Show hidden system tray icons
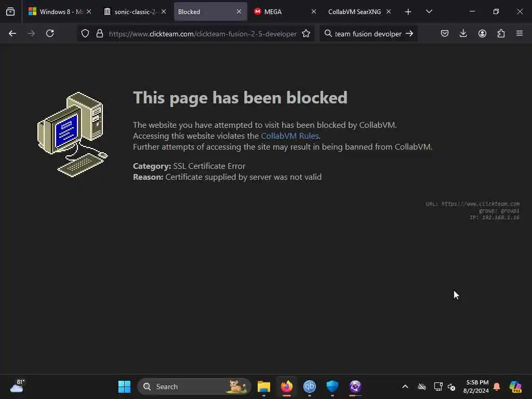The height and width of the screenshot is (399, 532). [x=405, y=387]
